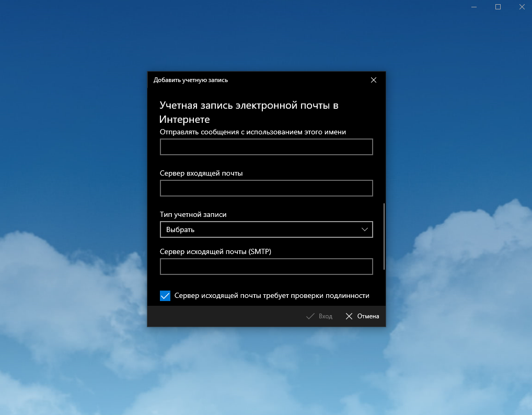Toggle via 'Сервер исходящей почты требует проверки подлинности' label
The image size is (532, 415).
(x=272, y=296)
